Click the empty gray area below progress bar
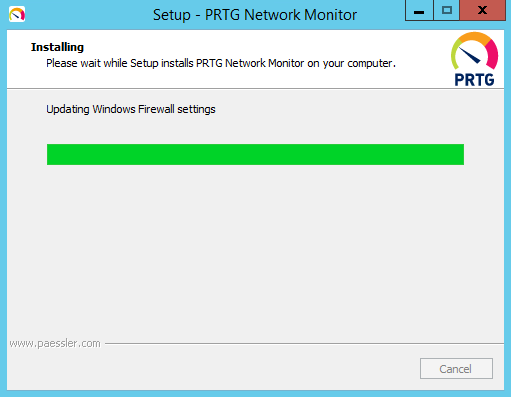 tap(255, 250)
